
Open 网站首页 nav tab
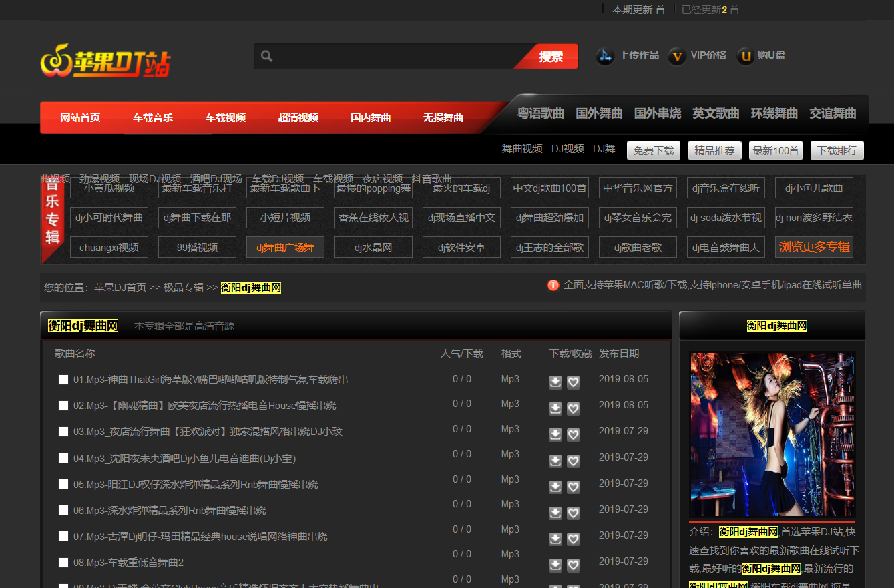[x=80, y=118]
